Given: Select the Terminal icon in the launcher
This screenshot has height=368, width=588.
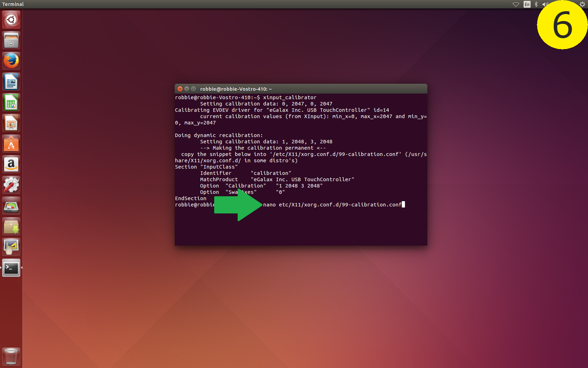Looking at the screenshot, I should pyautogui.click(x=11, y=268).
